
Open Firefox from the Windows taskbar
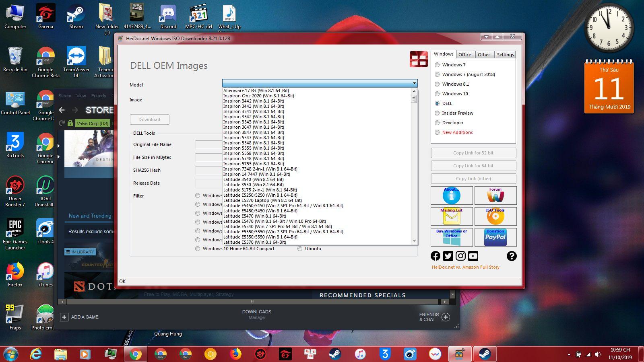coord(235,354)
